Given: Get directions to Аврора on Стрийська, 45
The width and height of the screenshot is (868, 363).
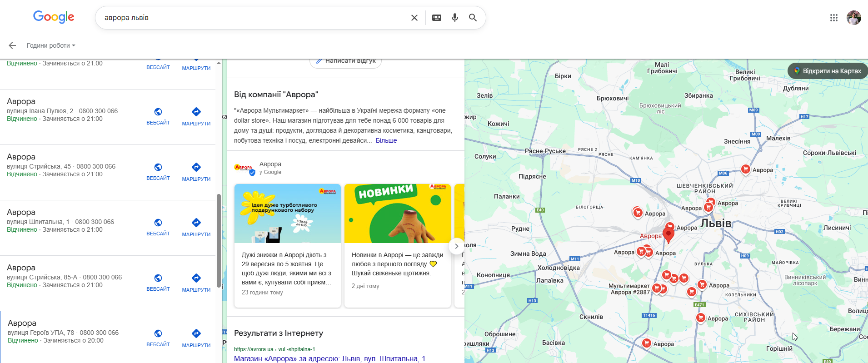Looking at the screenshot, I should [x=196, y=172].
